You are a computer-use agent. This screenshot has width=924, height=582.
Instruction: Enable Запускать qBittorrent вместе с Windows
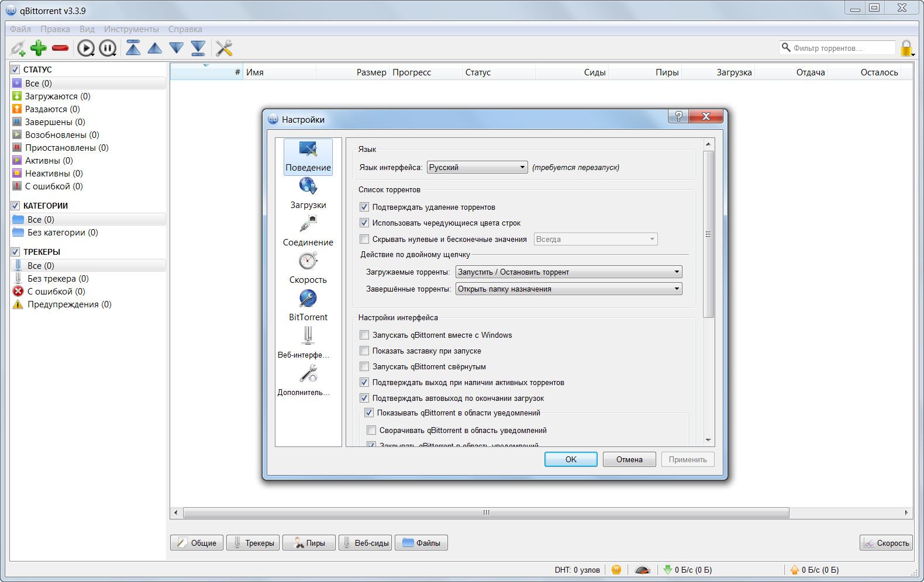click(x=364, y=335)
